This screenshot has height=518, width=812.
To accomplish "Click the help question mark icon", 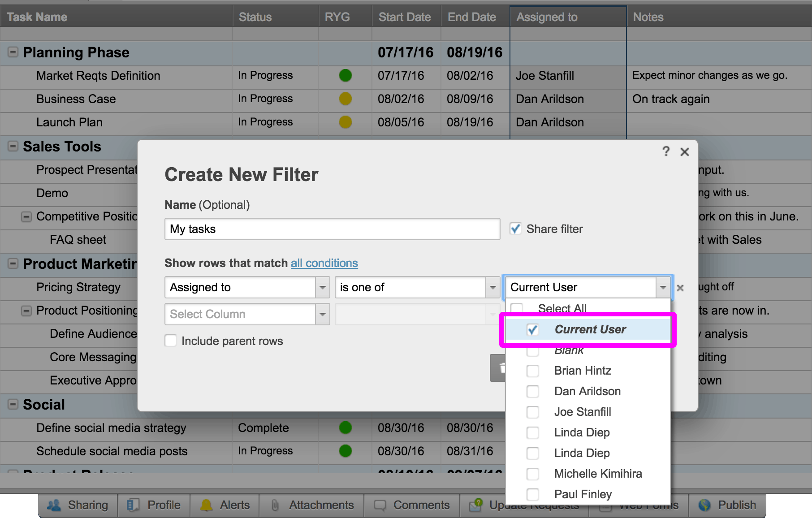I will pyautogui.click(x=666, y=151).
